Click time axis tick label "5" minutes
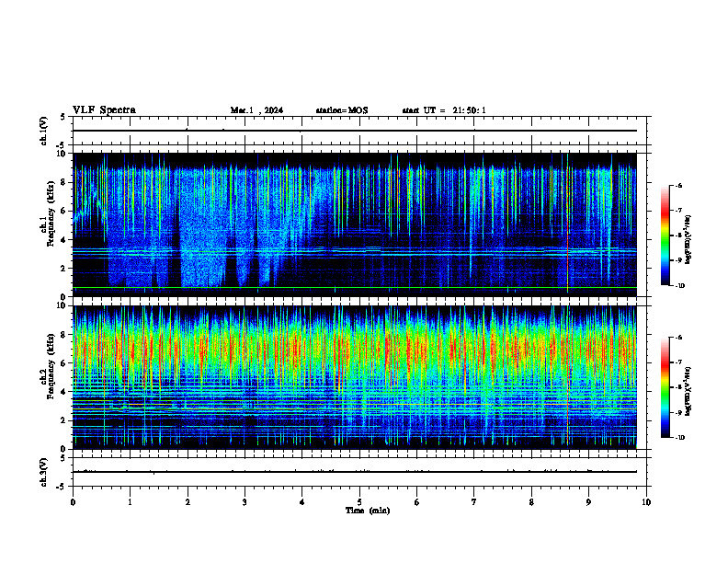The image size is (728, 563). (359, 502)
